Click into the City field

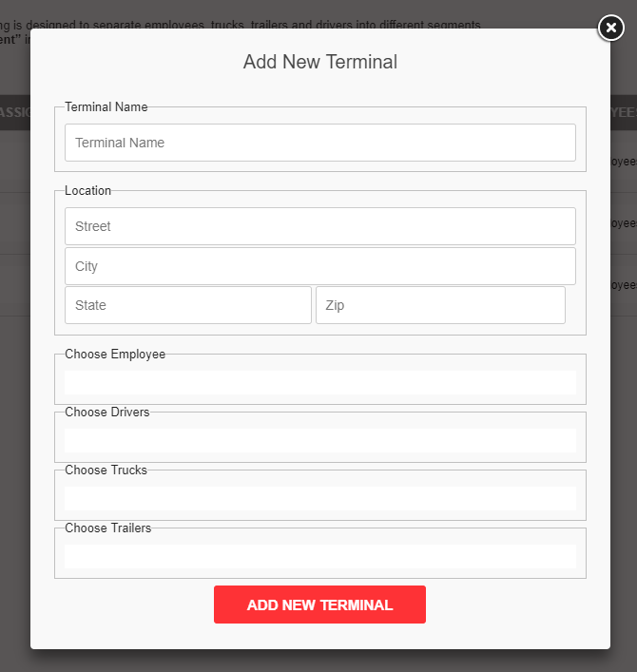click(320, 266)
